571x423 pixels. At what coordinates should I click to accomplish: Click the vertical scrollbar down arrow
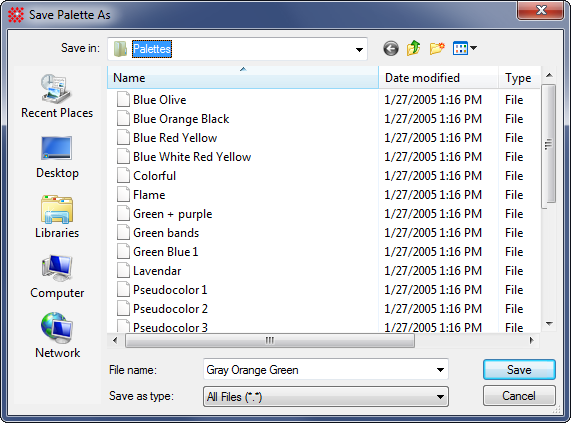(x=549, y=324)
